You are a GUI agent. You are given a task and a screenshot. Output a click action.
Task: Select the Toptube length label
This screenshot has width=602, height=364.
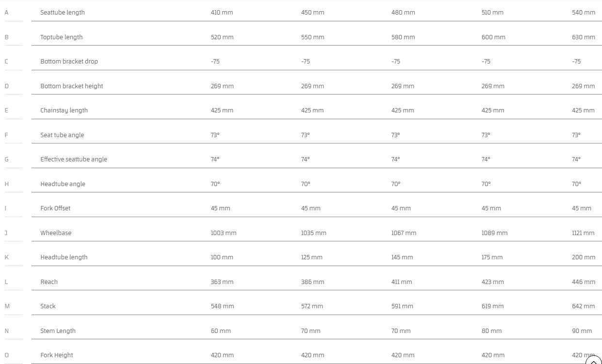coord(62,37)
